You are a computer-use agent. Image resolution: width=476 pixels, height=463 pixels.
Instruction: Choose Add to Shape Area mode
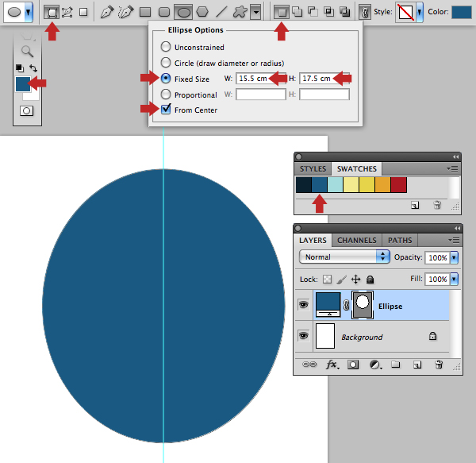pyautogui.click(x=297, y=12)
